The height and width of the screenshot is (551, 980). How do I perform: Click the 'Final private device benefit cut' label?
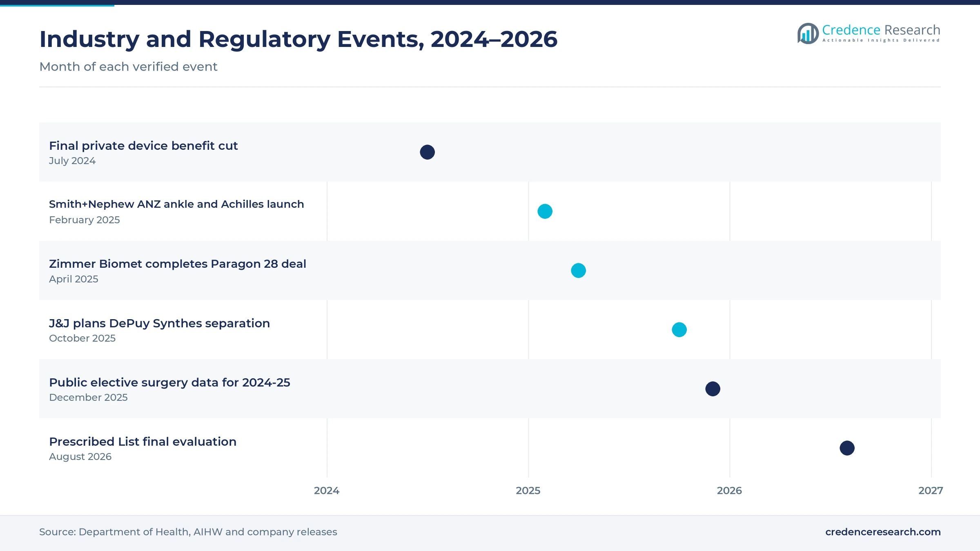click(x=143, y=146)
